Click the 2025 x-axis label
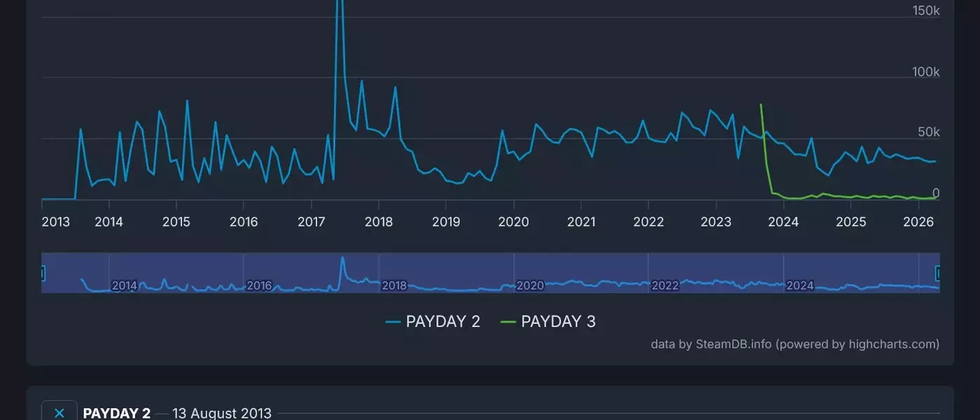 coord(851,222)
